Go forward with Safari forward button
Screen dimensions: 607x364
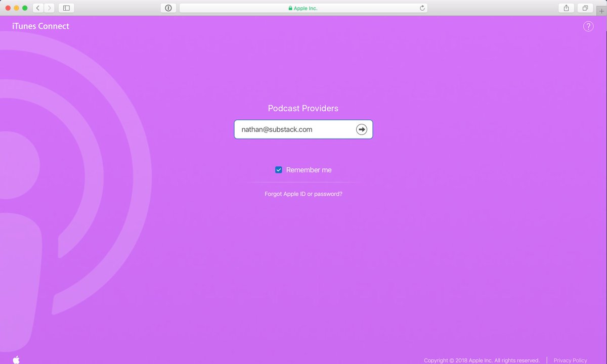[49, 8]
